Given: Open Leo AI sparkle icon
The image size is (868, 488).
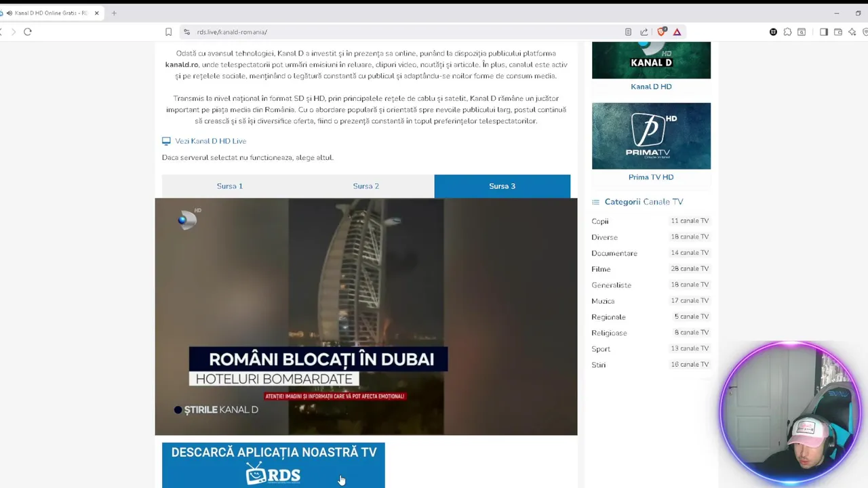Looking at the screenshot, I should click(852, 32).
